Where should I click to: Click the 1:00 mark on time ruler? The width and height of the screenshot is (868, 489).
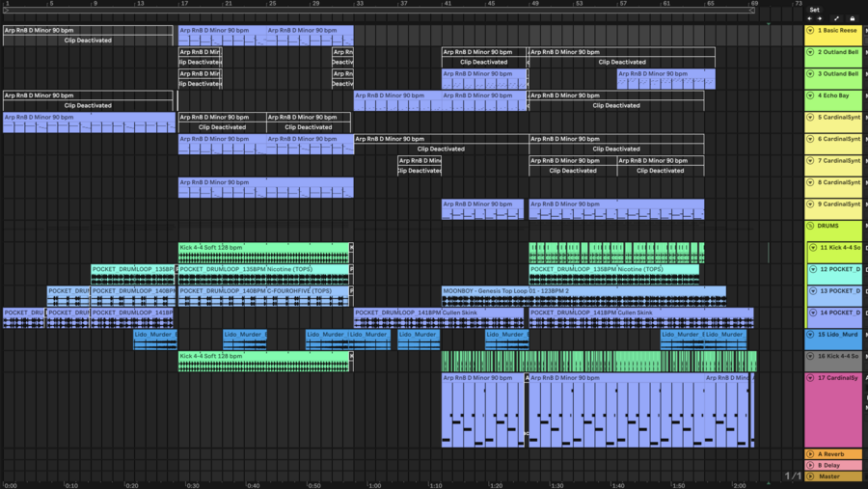click(x=374, y=485)
